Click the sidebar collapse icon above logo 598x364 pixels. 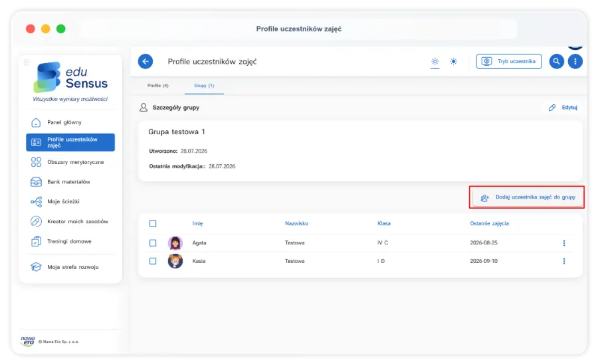tap(27, 62)
